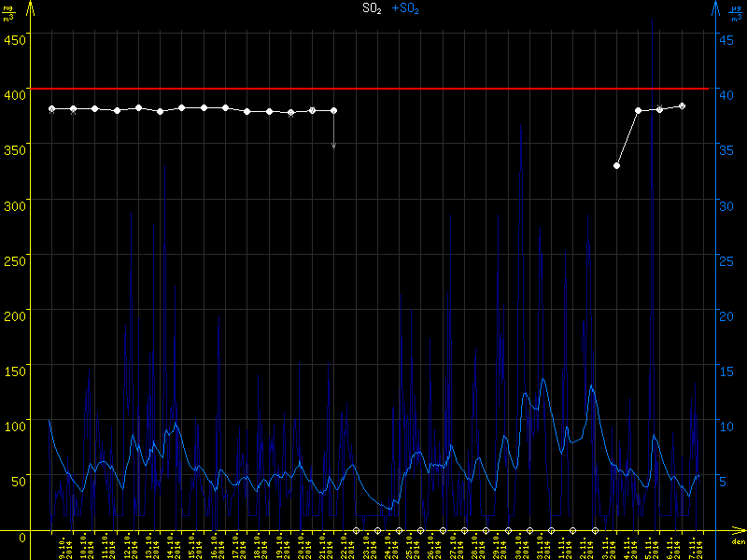The width and height of the screenshot is (747, 560).
Task: Click the 450 label on left axis
Action: (x=14, y=39)
